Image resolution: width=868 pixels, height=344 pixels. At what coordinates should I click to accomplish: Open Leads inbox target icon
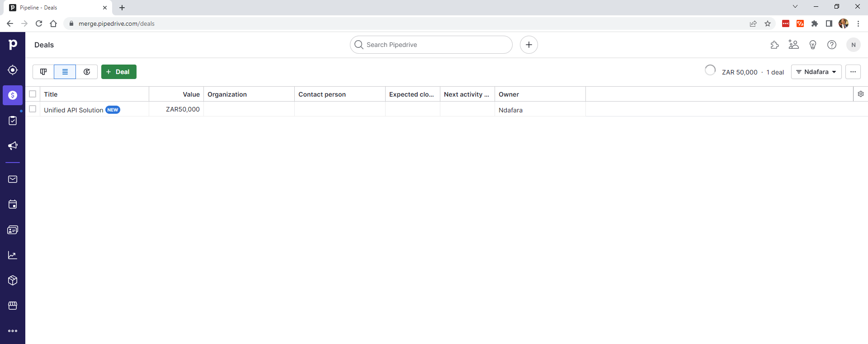[x=13, y=70]
